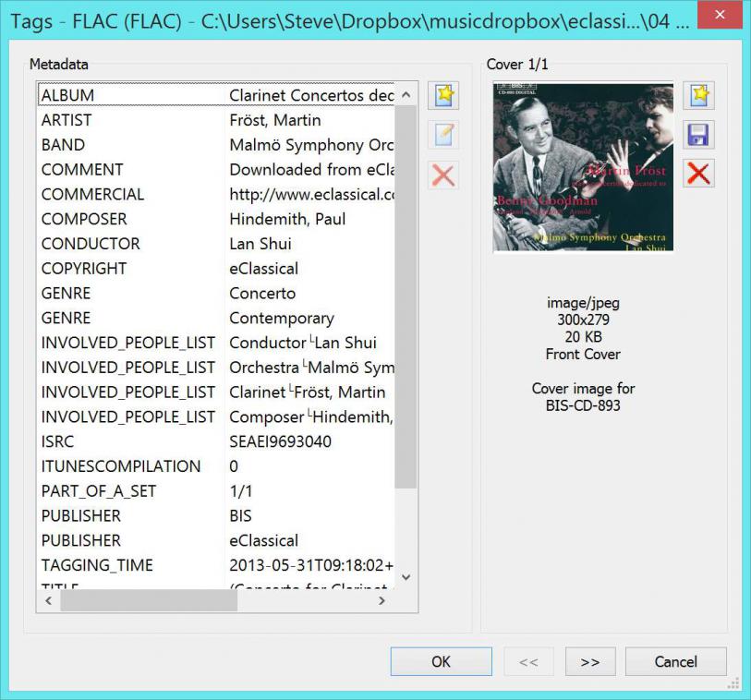This screenshot has height=700, width=751.
Task: Save cover image with floppy disk icon
Action: click(698, 135)
